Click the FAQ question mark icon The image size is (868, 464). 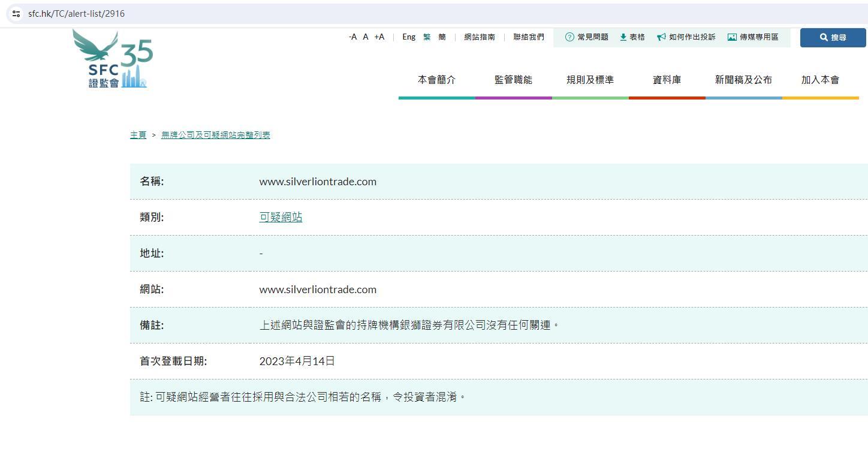569,37
